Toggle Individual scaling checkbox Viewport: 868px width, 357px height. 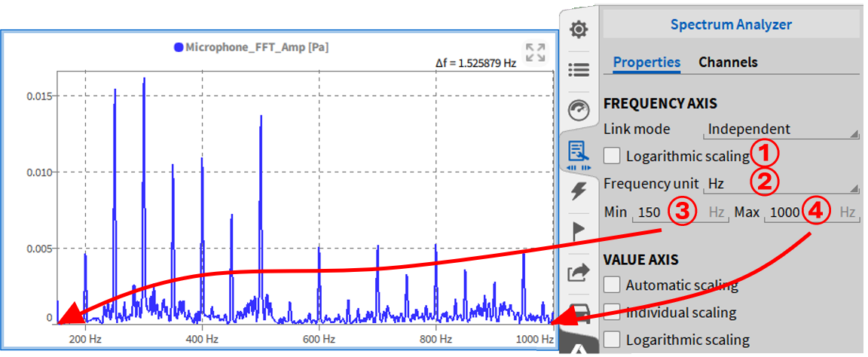[612, 312]
